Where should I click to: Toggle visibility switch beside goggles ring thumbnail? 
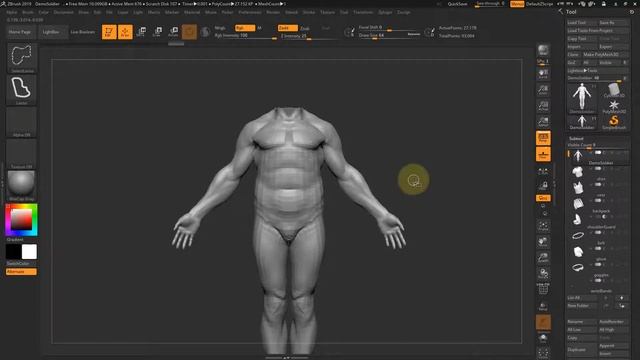click(x=598, y=264)
